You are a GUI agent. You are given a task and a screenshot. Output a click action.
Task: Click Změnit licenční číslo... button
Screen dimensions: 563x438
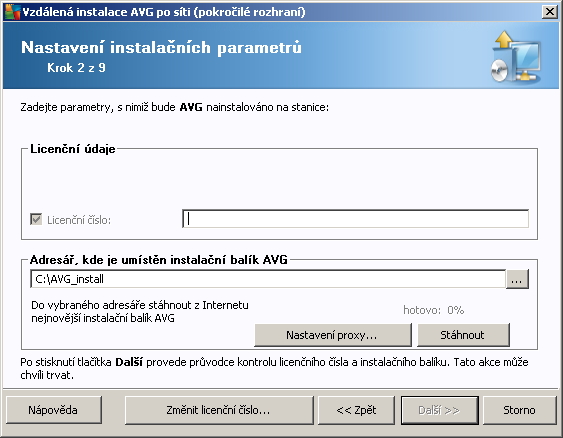point(219,410)
